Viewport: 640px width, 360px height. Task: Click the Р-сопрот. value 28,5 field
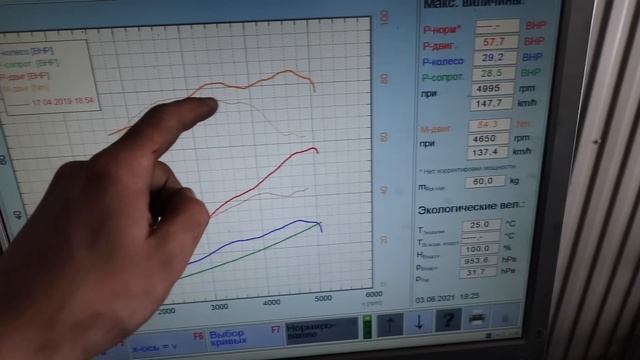click(493, 73)
